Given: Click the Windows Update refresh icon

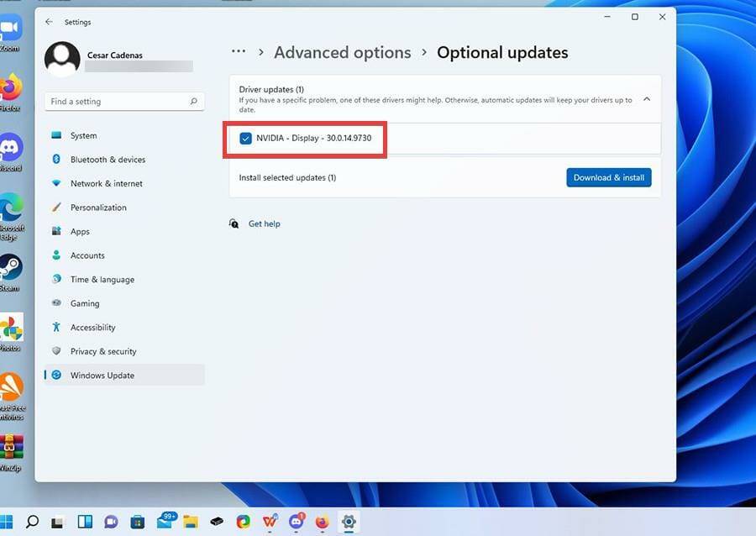Looking at the screenshot, I should 56,375.
